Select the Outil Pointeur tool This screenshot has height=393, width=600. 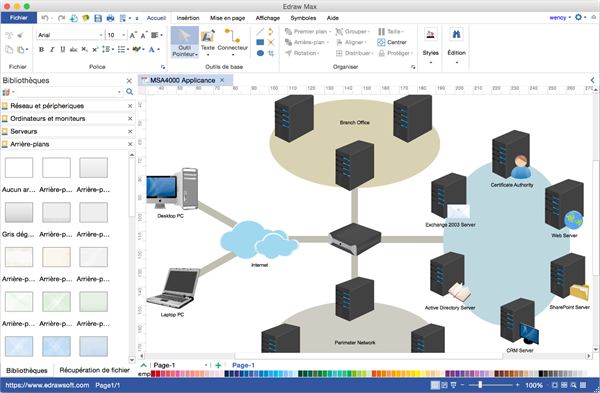pyautogui.click(x=185, y=42)
